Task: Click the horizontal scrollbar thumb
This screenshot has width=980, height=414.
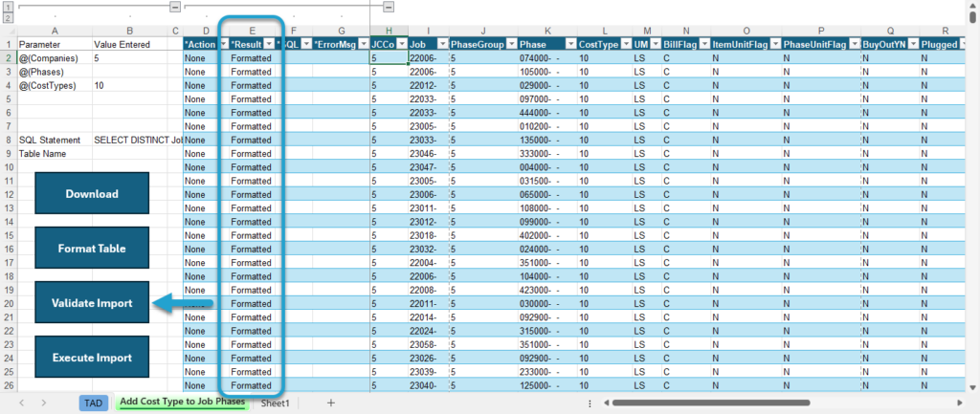Action: 711,403
